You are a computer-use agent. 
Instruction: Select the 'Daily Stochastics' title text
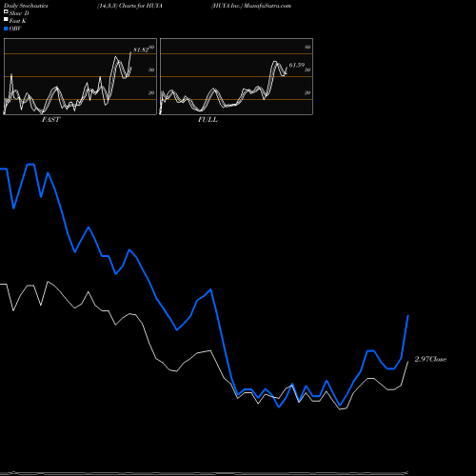click(x=26, y=6)
